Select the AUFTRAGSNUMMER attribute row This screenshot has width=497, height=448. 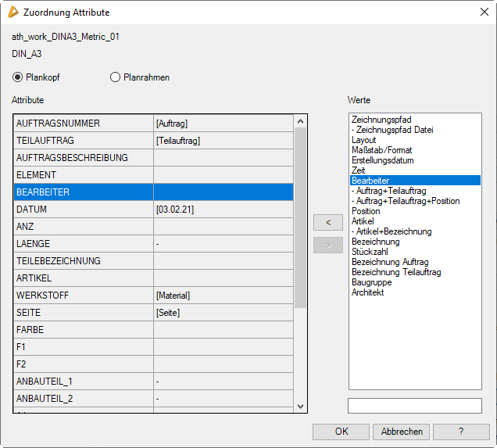tap(84, 124)
